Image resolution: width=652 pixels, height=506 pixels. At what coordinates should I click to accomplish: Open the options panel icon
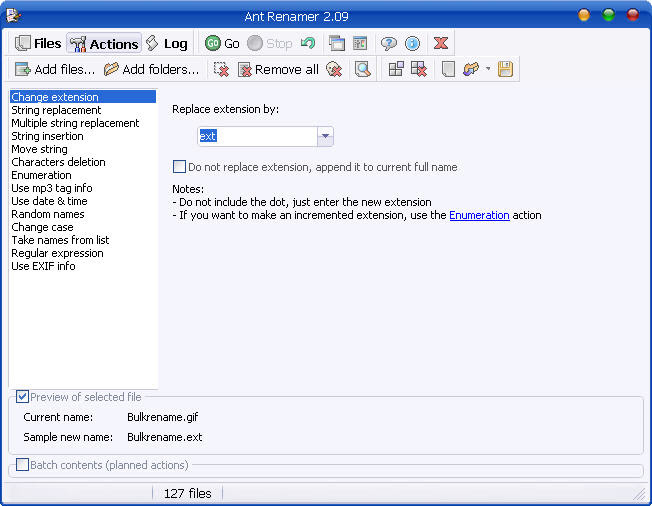click(360, 43)
